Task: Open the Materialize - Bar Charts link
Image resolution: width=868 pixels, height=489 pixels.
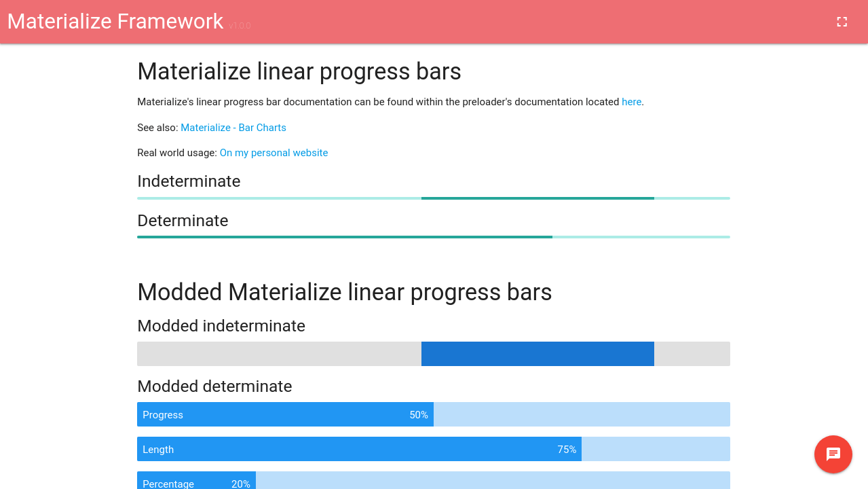Action: coord(233,128)
